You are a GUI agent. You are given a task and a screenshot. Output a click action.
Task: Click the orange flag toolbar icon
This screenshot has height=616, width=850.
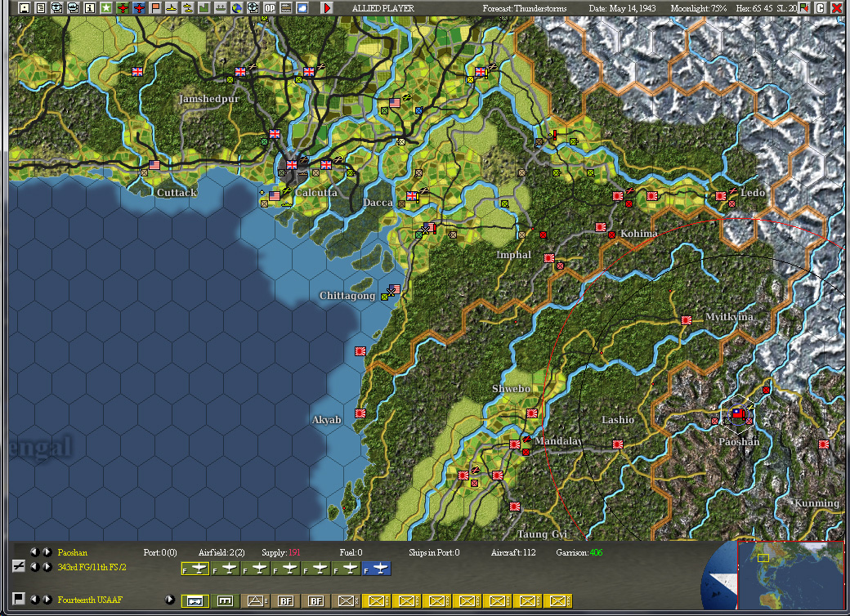155,7
